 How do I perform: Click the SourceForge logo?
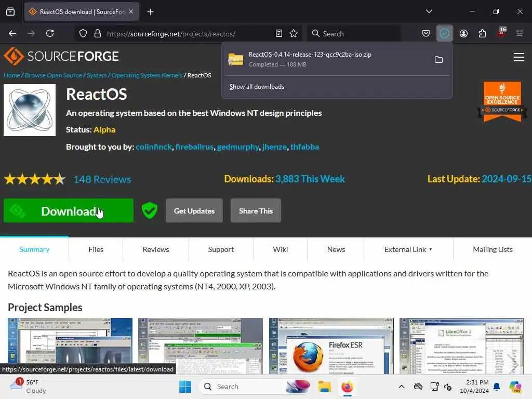click(x=61, y=56)
